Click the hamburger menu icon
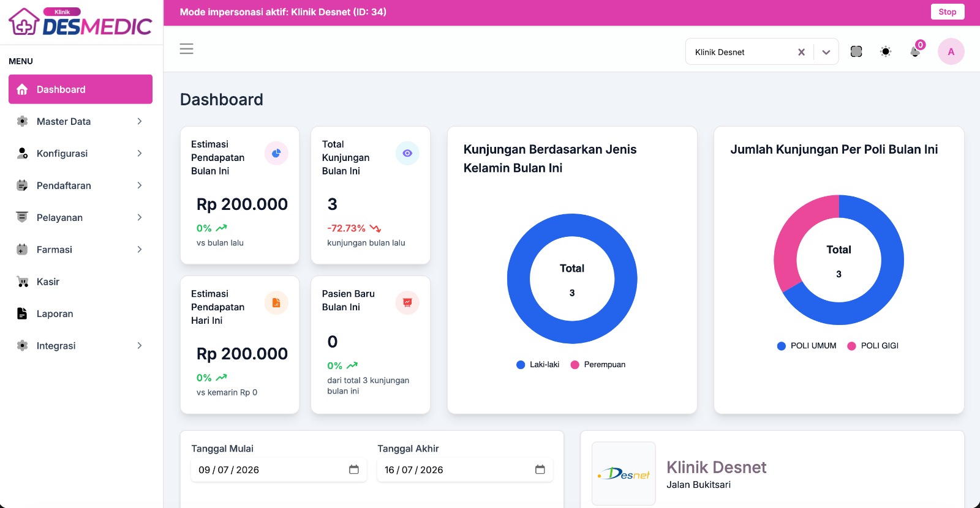The height and width of the screenshot is (508, 980). [x=186, y=49]
